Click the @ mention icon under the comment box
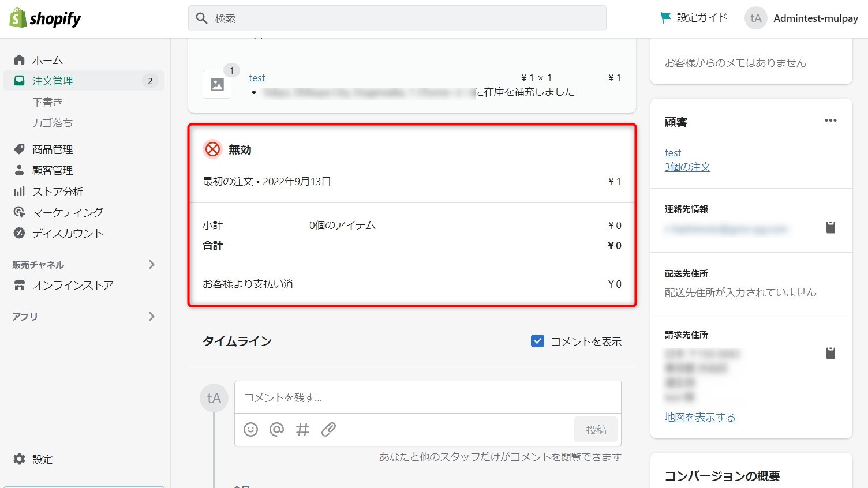The image size is (868, 488). tap(276, 429)
